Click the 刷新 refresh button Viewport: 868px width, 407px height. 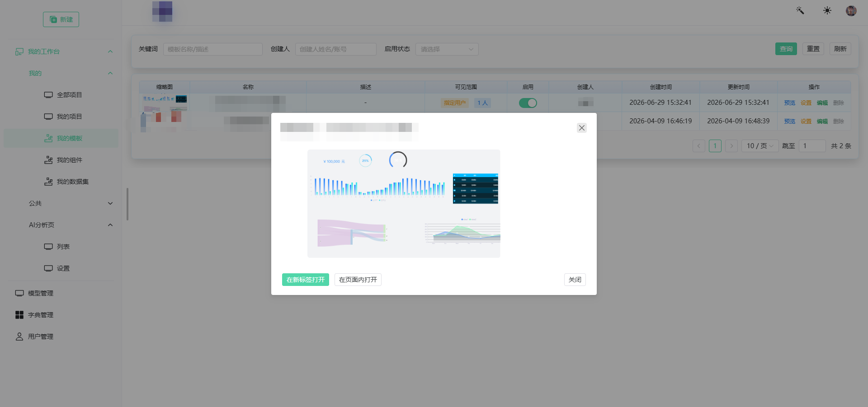tap(840, 49)
